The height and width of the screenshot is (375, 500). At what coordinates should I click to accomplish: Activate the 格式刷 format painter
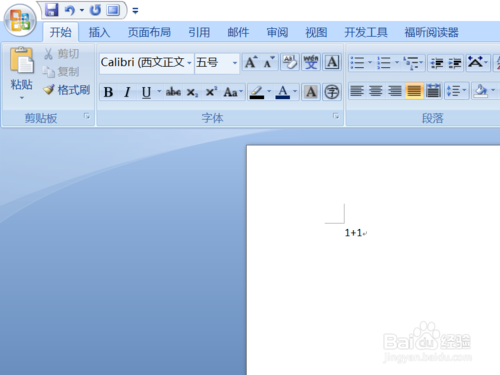tap(67, 90)
